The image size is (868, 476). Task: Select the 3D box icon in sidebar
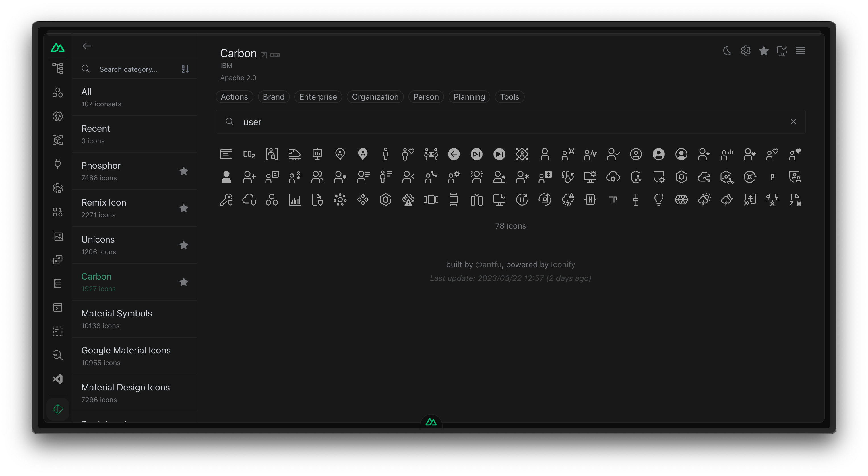tap(58, 140)
